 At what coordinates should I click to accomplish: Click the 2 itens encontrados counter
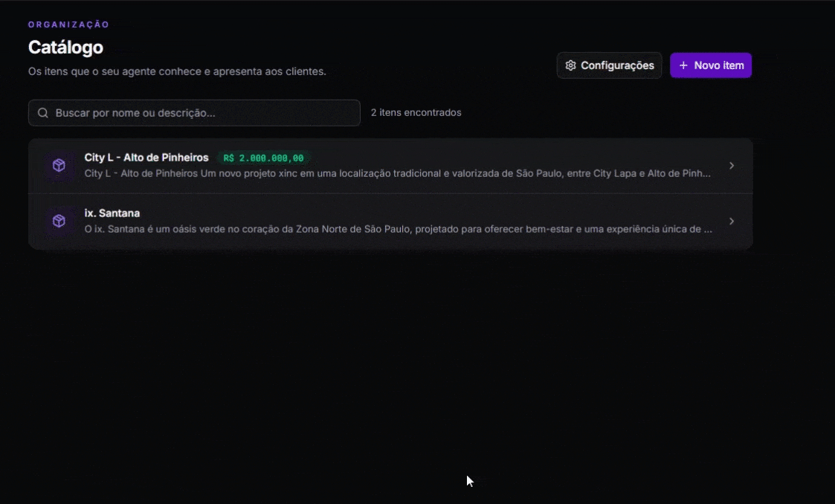pos(416,112)
